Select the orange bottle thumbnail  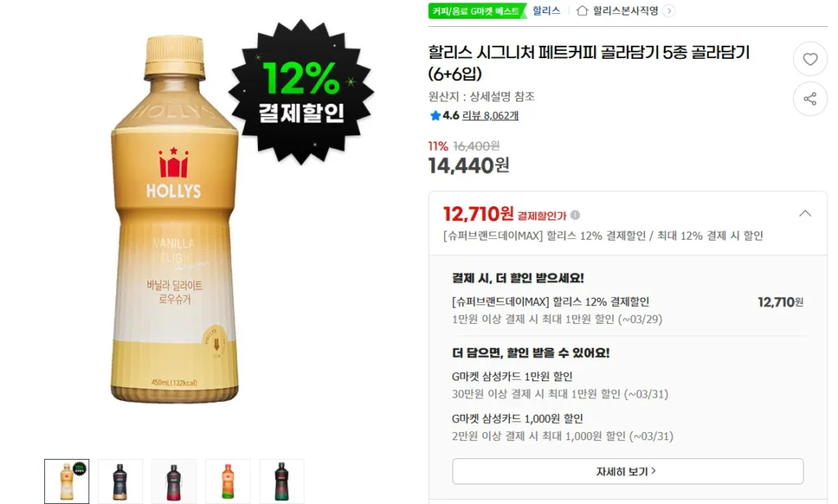(228, 481)
